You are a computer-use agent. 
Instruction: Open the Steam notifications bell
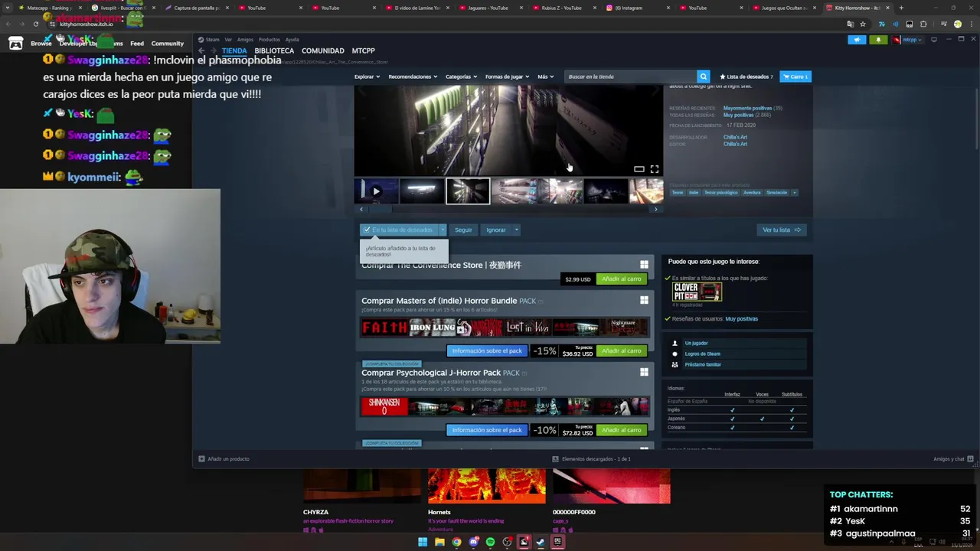point(878,40)
